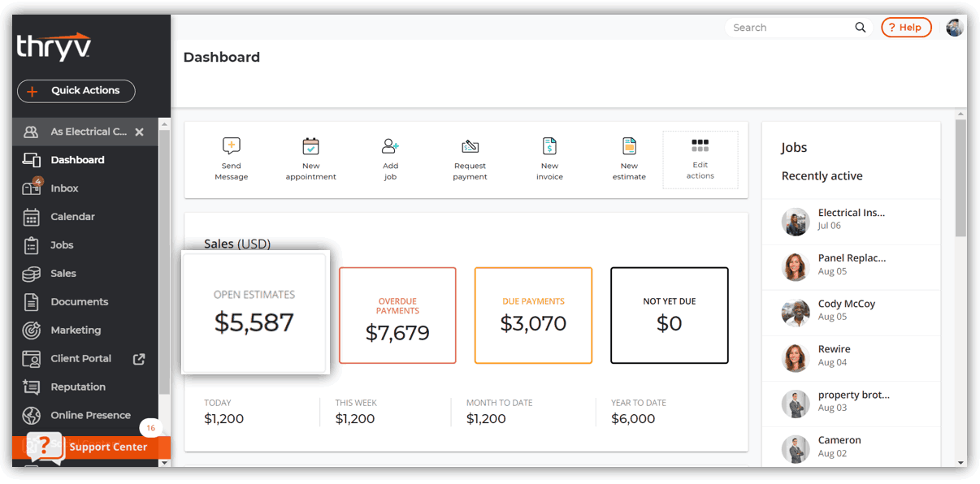Open the Edit actions tile

(x=700, y=158)
